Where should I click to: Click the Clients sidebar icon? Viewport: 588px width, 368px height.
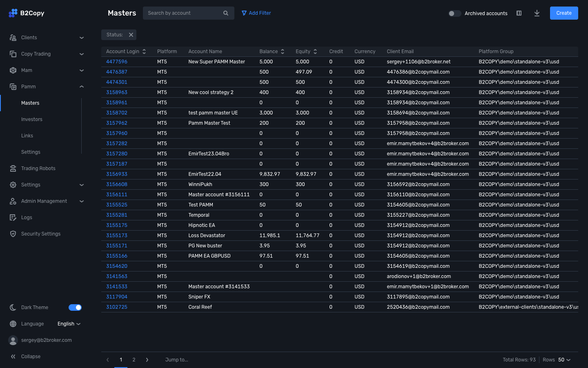(13, 38)
